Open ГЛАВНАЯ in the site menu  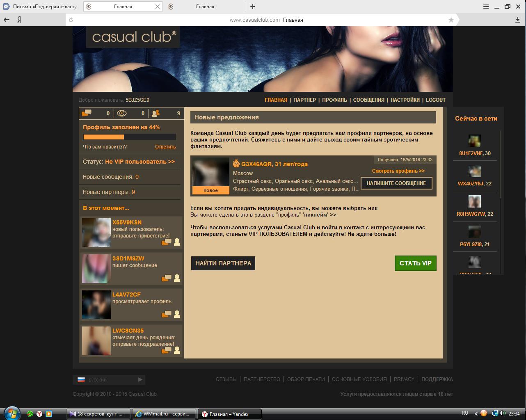(276, 100)
